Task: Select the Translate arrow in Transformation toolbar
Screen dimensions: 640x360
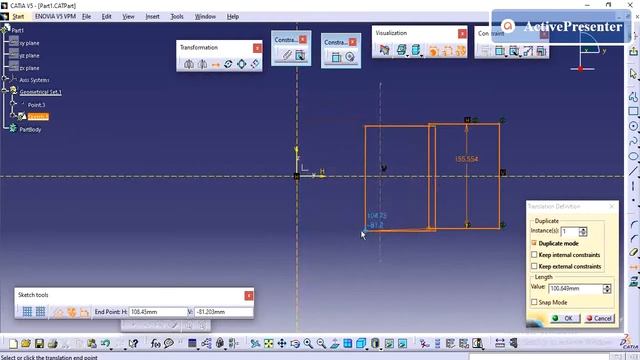Action: [x=216, y=64]
